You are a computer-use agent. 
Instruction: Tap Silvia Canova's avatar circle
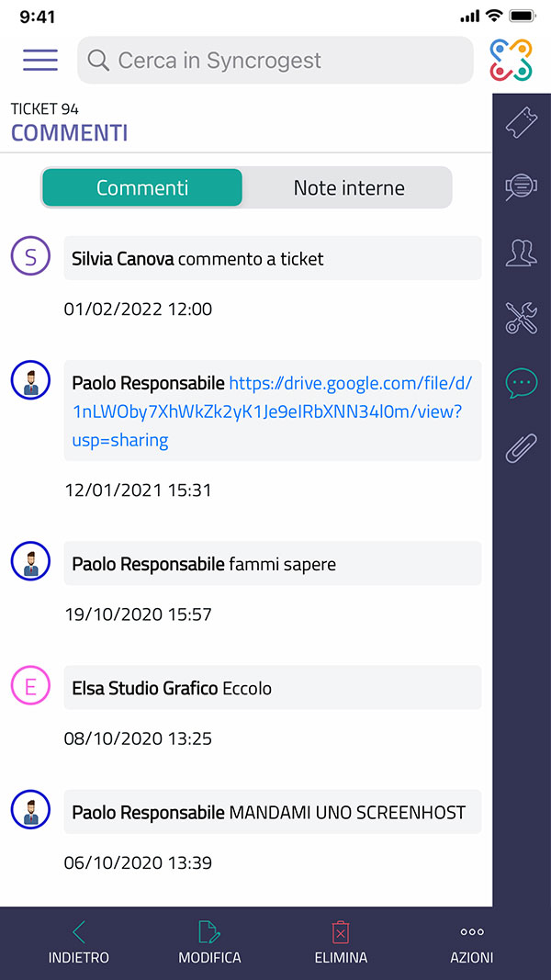click(30, 257)
